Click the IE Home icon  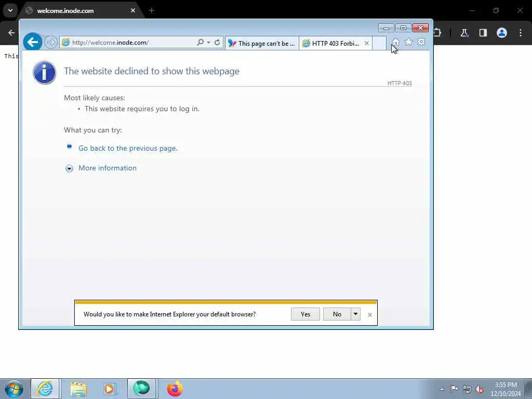395,42
